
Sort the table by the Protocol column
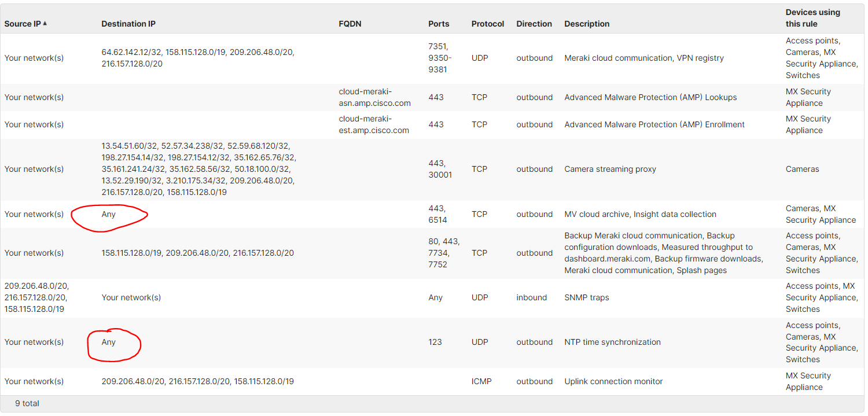487,24
